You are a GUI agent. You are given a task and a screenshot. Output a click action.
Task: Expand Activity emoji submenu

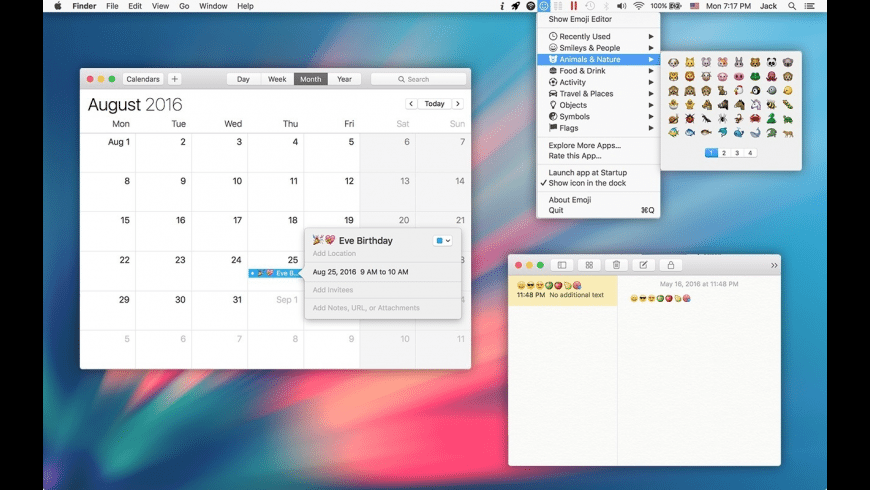pyautogui.click(x=598, y=82)
